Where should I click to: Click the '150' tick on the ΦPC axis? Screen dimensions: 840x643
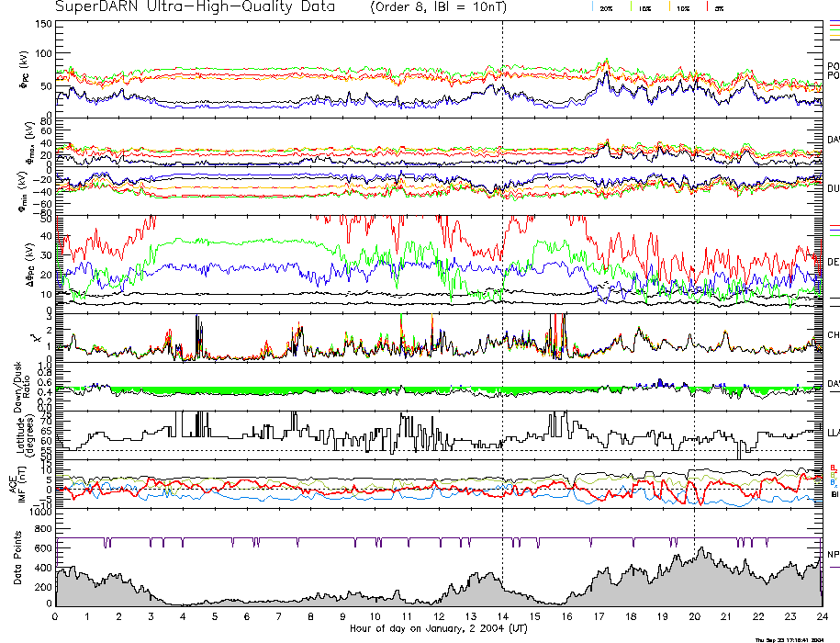[x=43, y=24]
